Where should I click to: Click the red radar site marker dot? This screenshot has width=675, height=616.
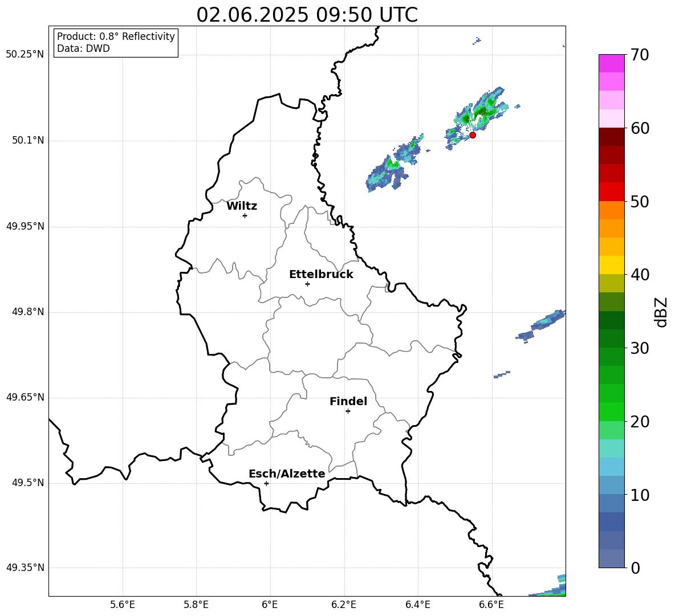point(472,135)
